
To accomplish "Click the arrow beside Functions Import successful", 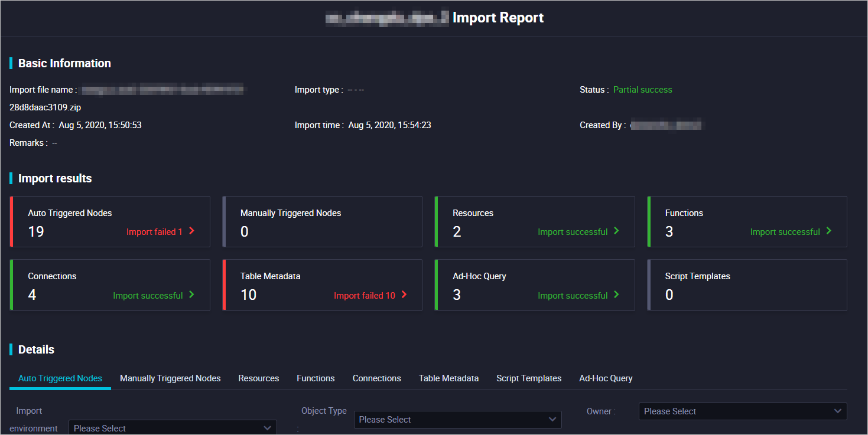I will (x=829, y=231).
